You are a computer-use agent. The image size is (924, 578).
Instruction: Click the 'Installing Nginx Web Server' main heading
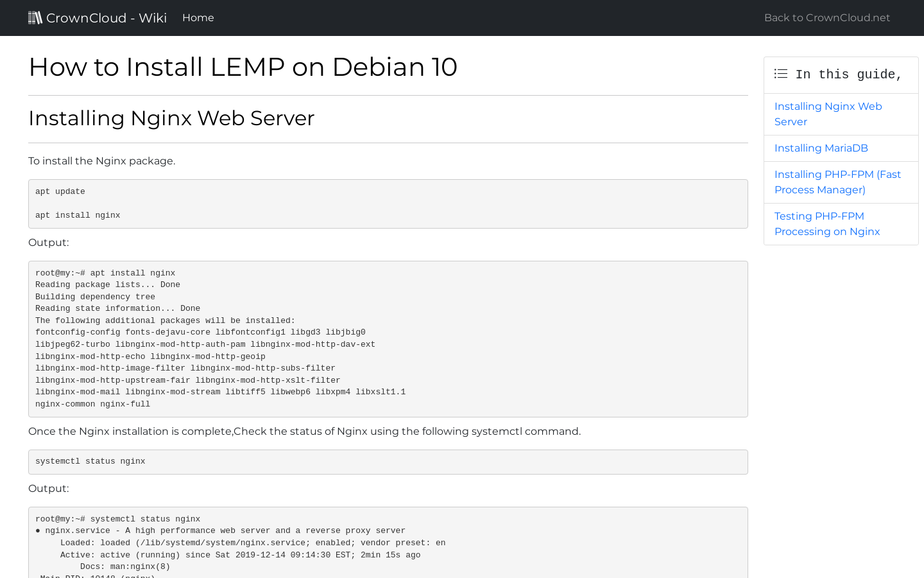[171, 118]
